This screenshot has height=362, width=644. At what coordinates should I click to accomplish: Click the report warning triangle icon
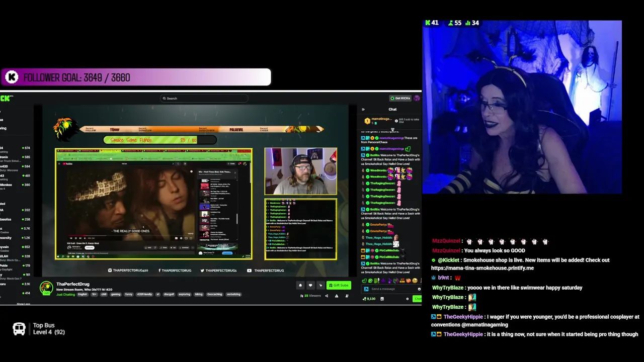click(x=337, y=296)
